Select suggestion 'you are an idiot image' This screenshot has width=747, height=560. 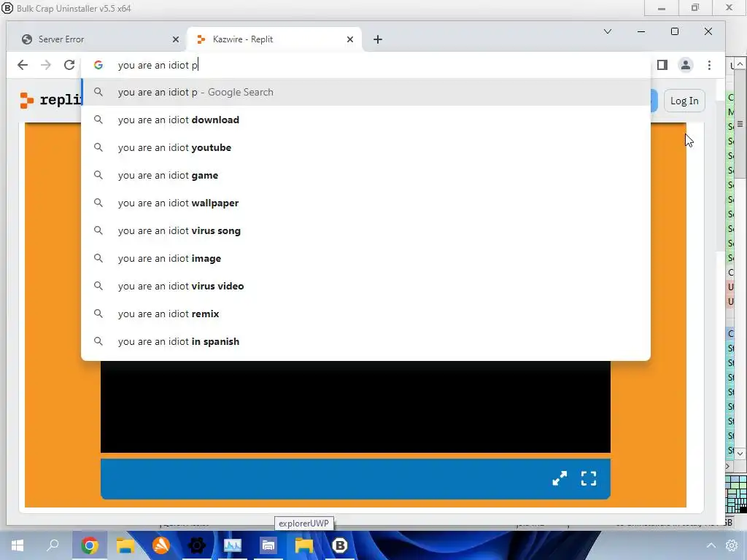point(366,258)
